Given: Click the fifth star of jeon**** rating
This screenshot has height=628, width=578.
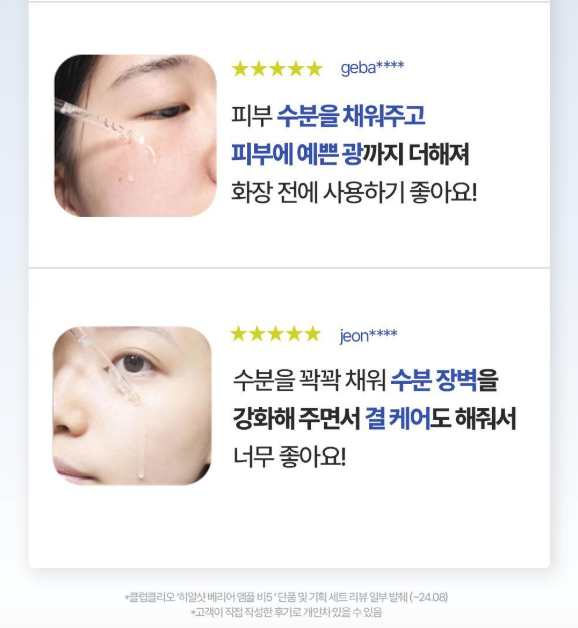Looking at the screenshot, I should pos(313,334).
